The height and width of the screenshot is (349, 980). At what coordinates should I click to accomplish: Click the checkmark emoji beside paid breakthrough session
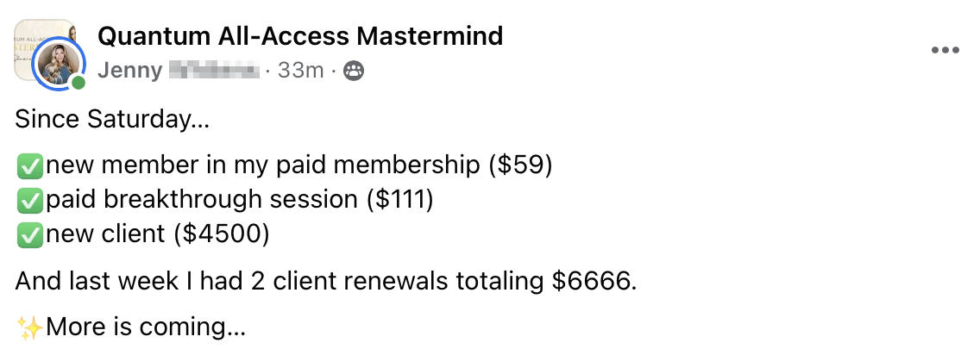coord(30,201)
